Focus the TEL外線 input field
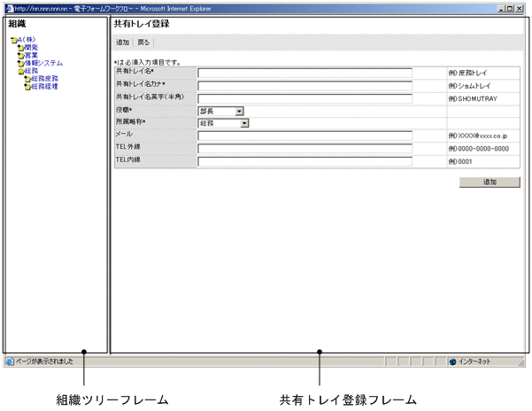 [x=305, y=149]
